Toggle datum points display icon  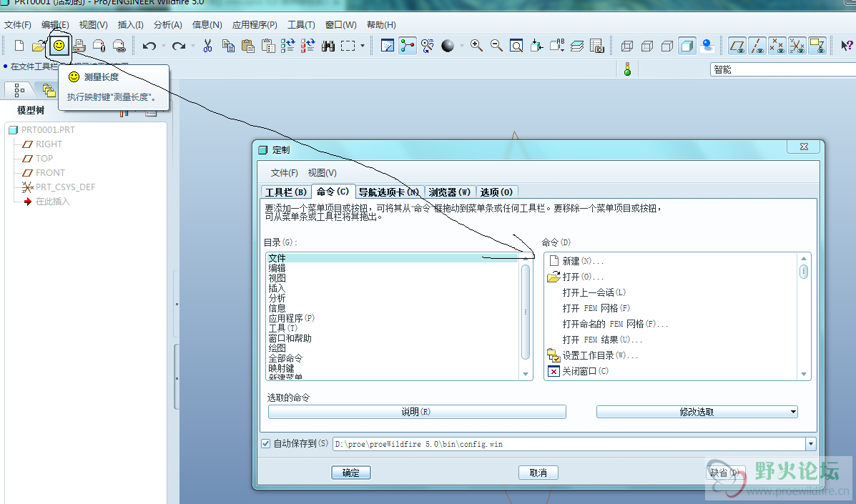pos(777,46)
